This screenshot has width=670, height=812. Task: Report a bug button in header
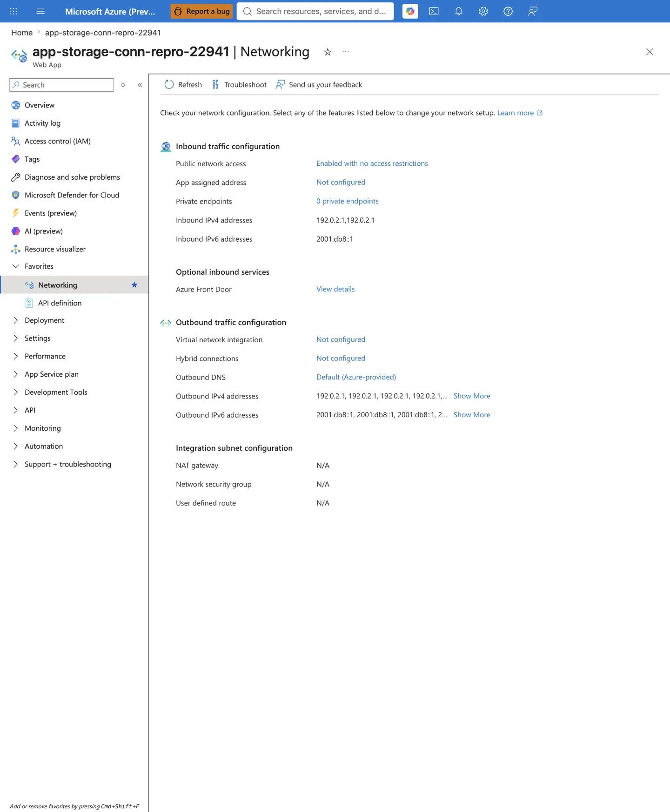coord(201,11)
